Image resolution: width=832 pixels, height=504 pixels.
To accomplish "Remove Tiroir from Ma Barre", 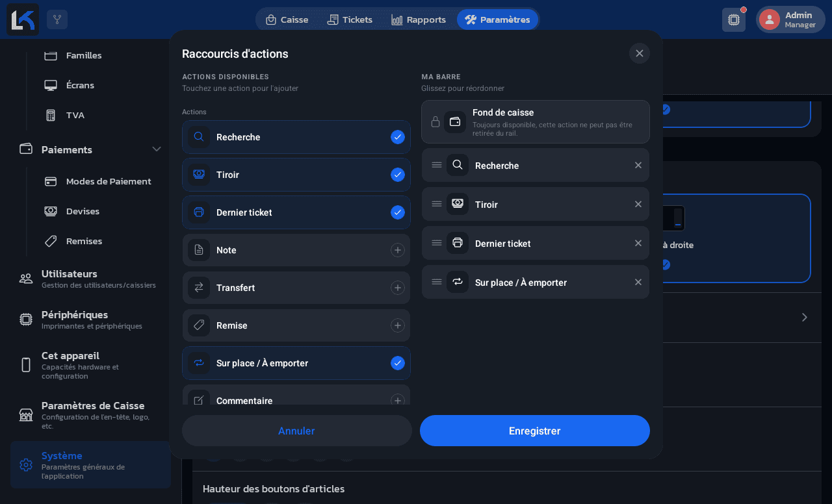I will click(x=638, y=204).
